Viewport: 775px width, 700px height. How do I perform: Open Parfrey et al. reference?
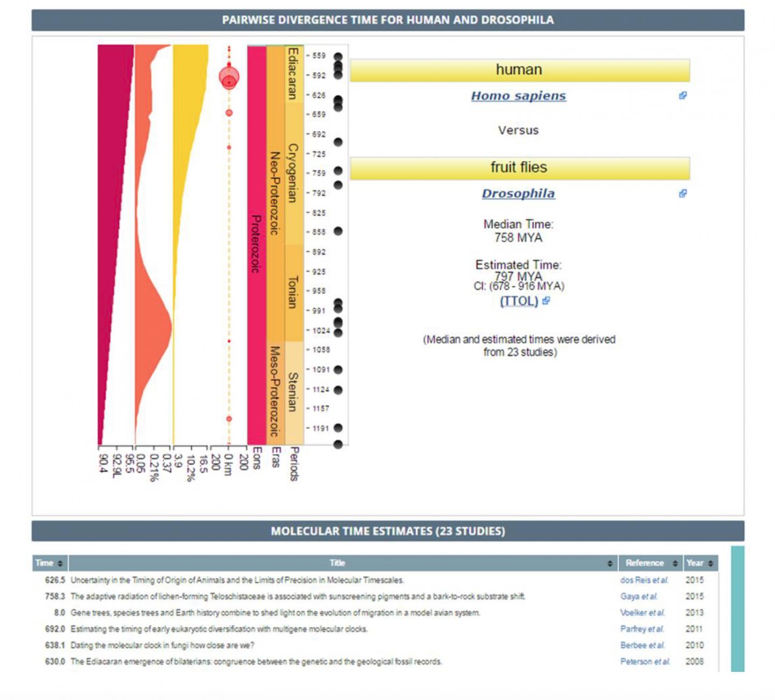[x=643, y=629]
